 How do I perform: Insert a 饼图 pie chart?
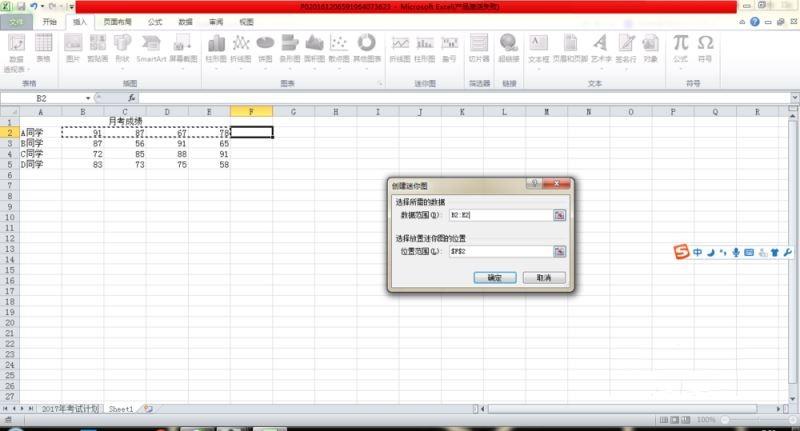click(265, 47)
